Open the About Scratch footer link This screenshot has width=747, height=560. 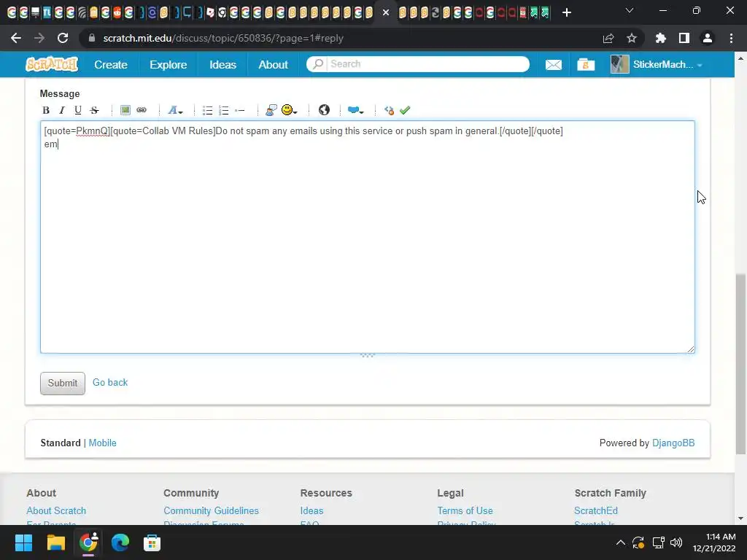(x=56, y=510)
